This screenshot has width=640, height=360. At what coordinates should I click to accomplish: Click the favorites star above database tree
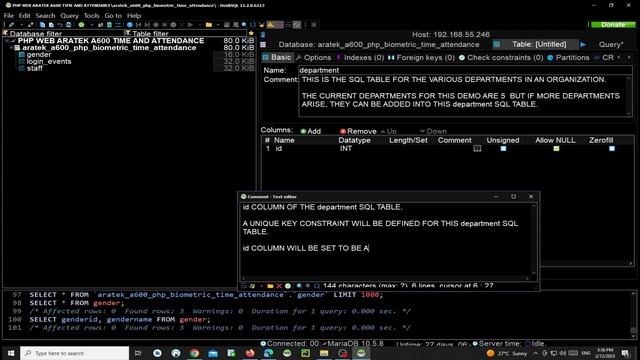tap(251, 33)
